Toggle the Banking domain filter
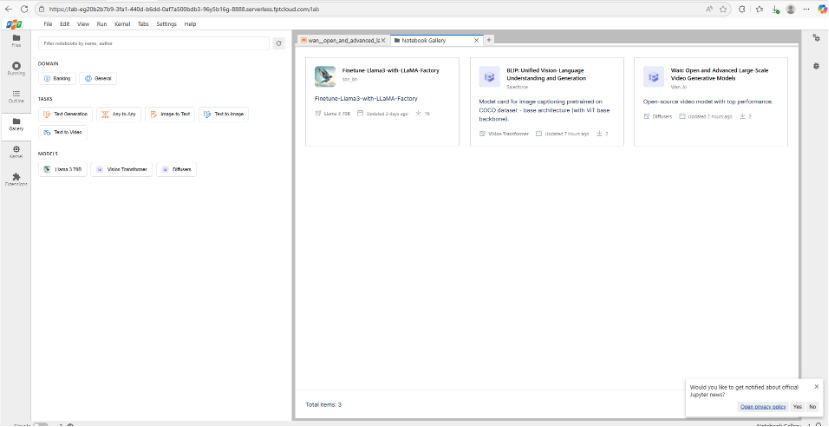Image resolution: width=829 pixels, height=427 pixels. pos(58,78)
